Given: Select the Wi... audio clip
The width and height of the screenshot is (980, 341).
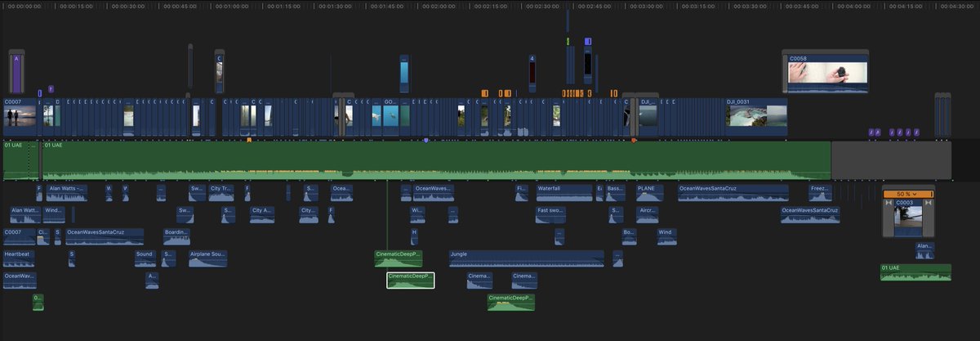Looking at the screenshot, I should pos(416,214).
